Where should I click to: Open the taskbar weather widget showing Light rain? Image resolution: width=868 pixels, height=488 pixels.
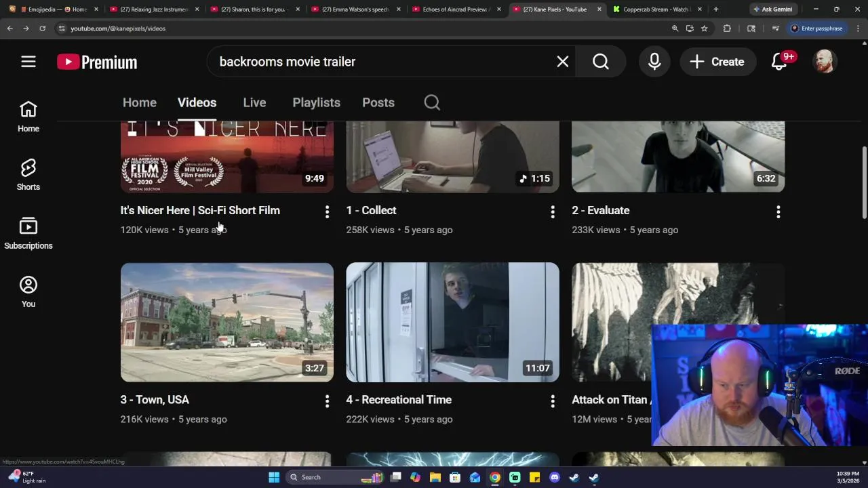(x=27, y=477)
